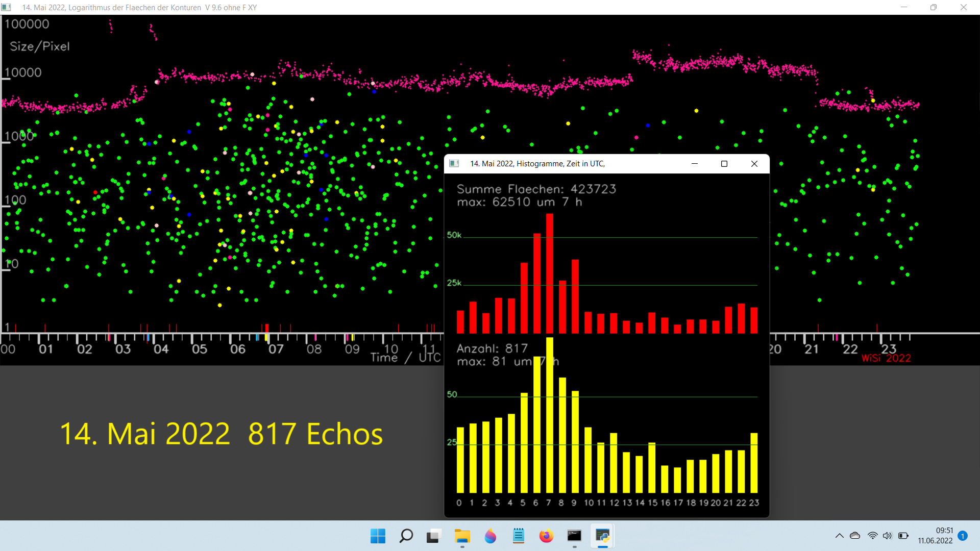This screenshot has width=980, height=551.
Task: Click the 'Anzahl: 817' text
Action: 492,348
